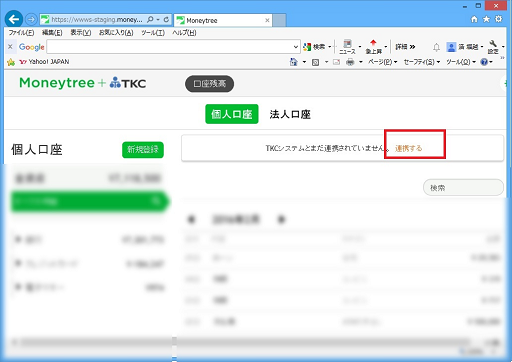Click the add-to-favorites-bar star icon
This screenshot has height=362, width=512.
(11, 62)
